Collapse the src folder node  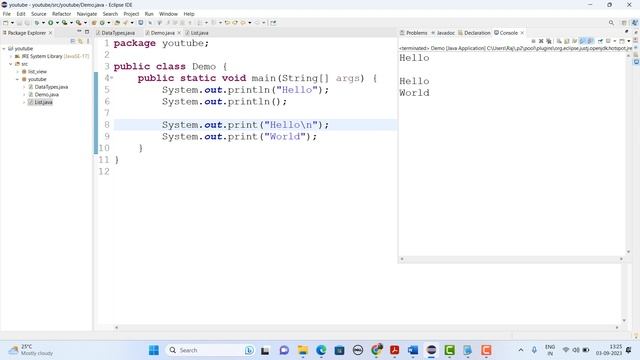[11, 64]
